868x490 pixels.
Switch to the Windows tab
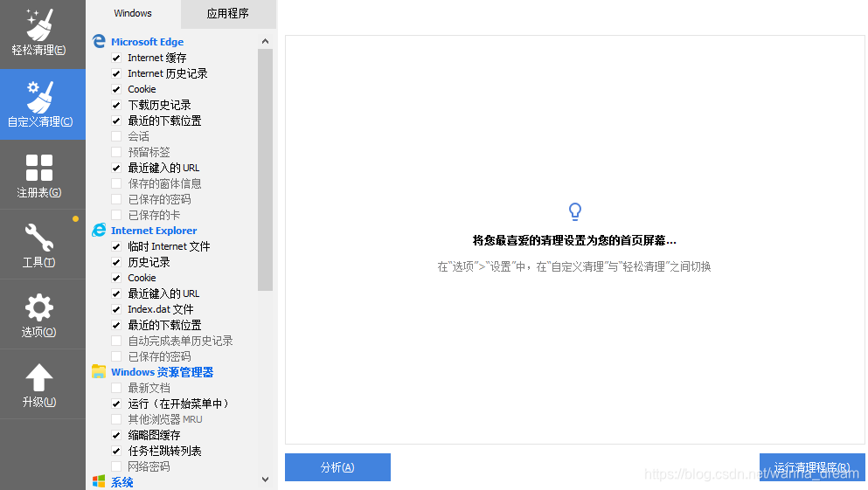click(133, 13)
